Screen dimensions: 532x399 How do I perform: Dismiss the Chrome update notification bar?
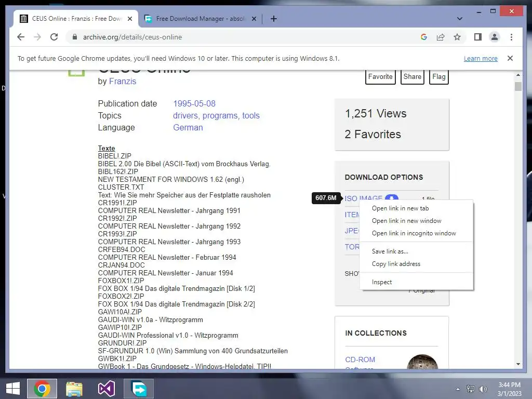point(510,58)
